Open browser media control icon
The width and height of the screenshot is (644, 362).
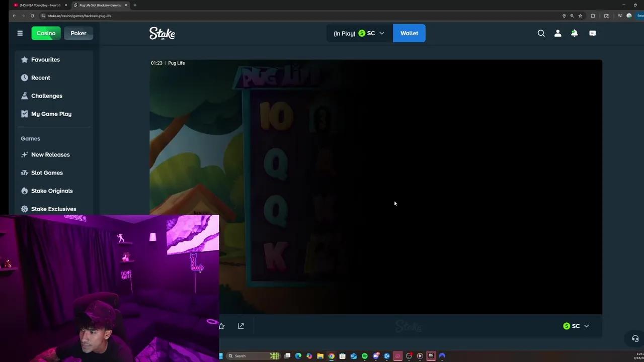tap(620, 16)
